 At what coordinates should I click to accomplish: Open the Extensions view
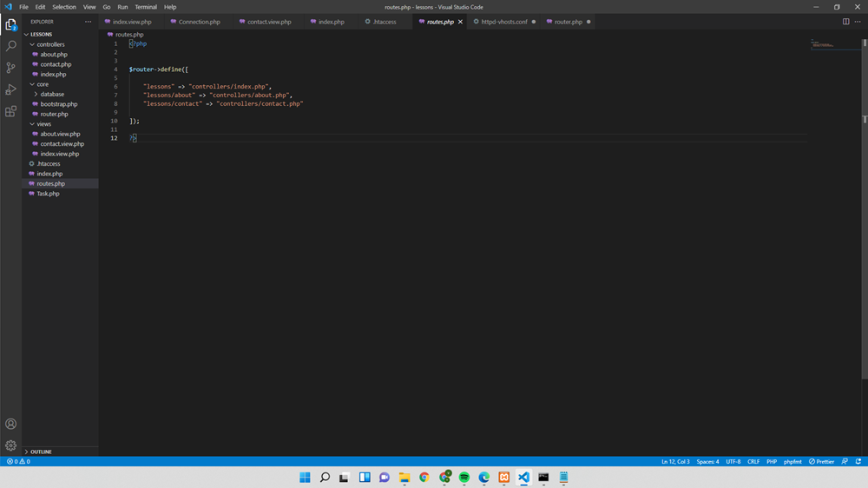click(10, 111)
